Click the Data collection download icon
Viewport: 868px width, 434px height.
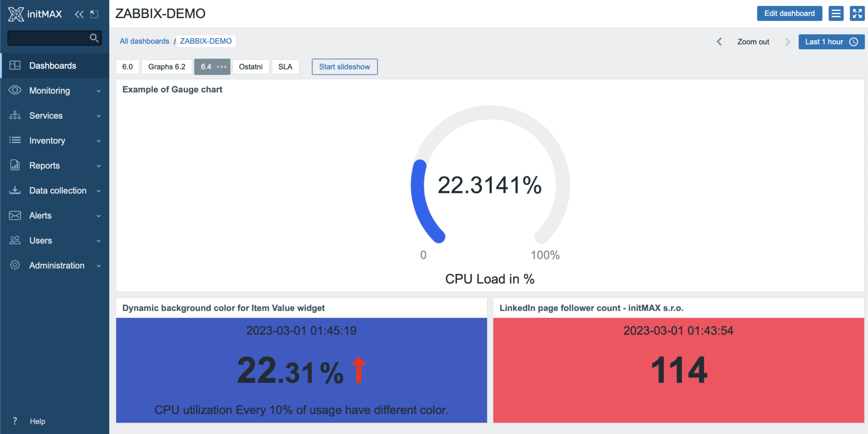(x=15, y=190)
